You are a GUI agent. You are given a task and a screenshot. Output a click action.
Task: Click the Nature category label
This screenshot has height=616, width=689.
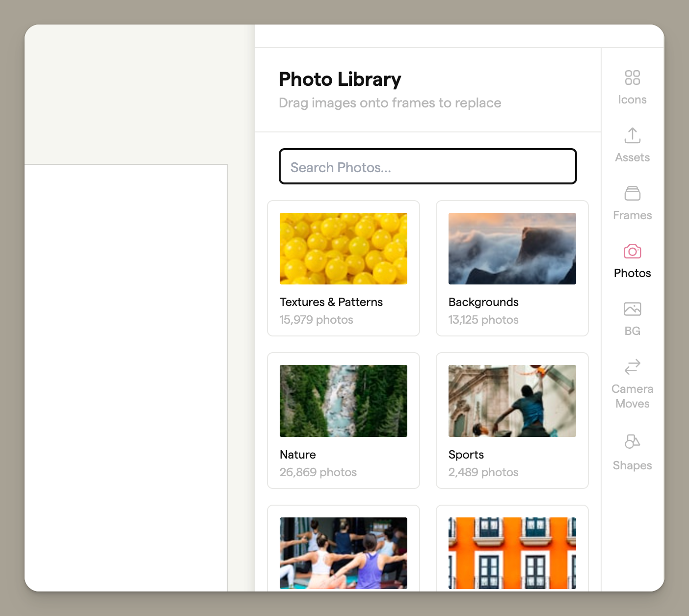pos(297,455)
